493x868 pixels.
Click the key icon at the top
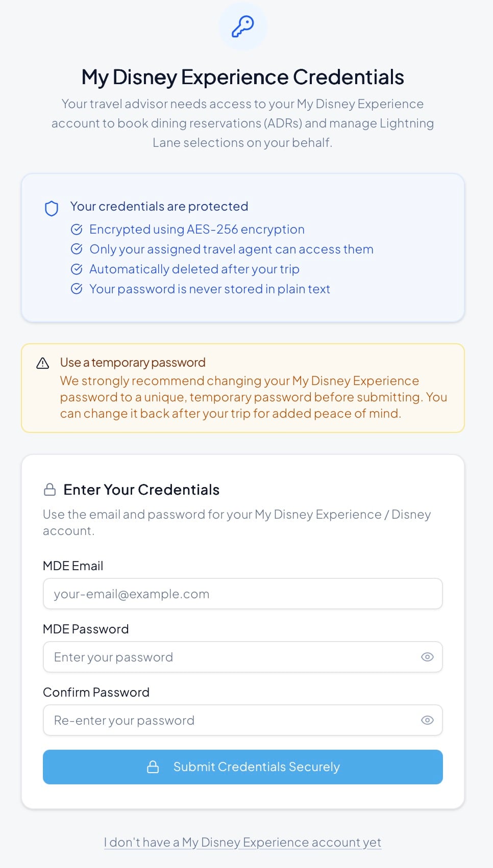point(243,25)
